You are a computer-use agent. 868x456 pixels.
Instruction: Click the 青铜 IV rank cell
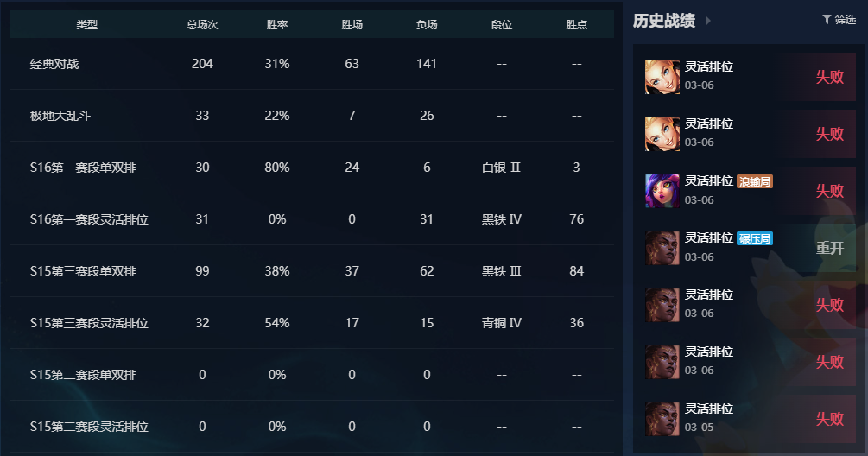pos(502,323)
